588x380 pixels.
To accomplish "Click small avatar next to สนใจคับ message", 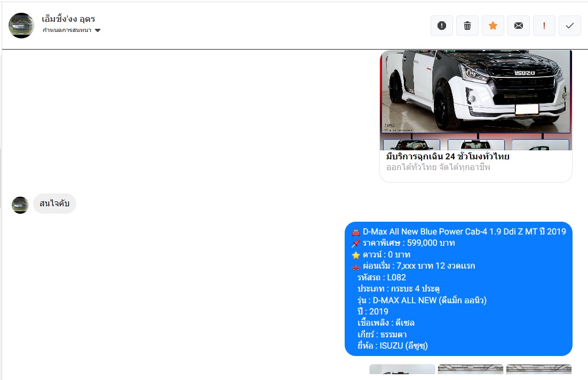I will pyautogui.click(x=20, y=205).
